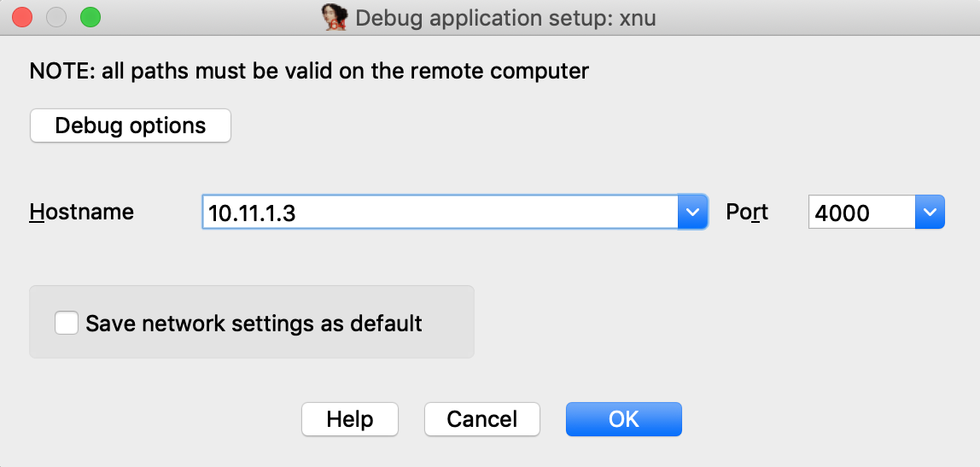
Task: Close the dialog with the red button
Action: (x=22, y=16)
